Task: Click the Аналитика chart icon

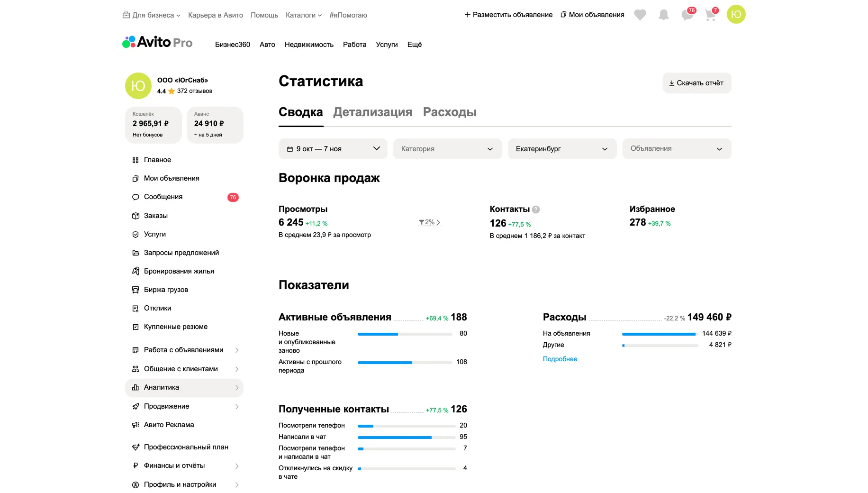Action: pyautogui.click(x=136, y=387)
